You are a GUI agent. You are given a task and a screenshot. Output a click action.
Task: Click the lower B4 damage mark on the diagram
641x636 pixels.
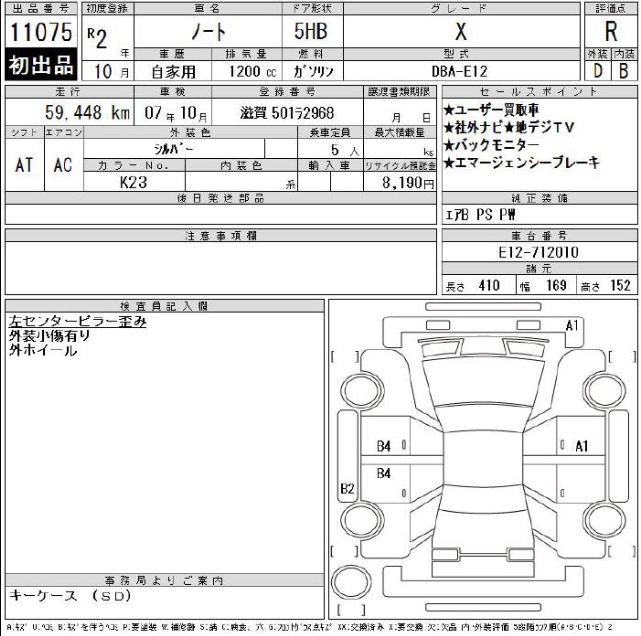click(384, 472)
